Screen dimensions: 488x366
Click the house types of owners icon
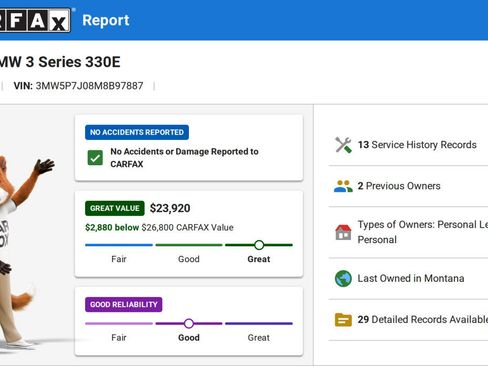tap(343, 232)
